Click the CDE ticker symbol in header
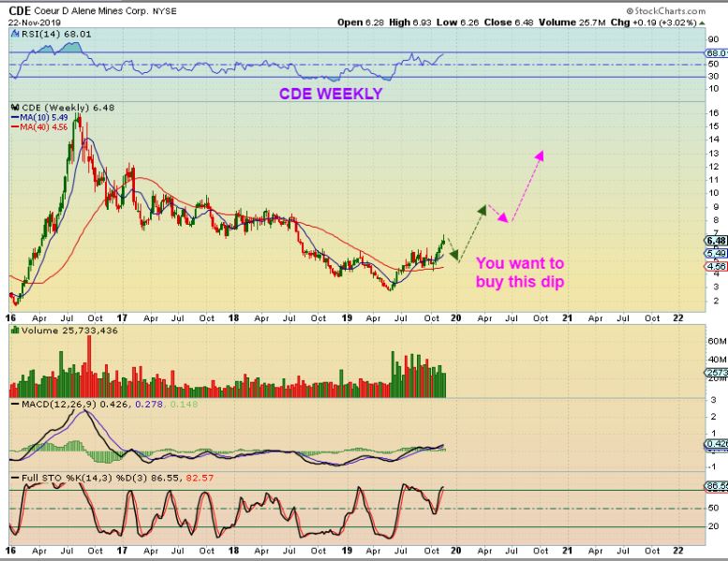 (x=20, y=10)
